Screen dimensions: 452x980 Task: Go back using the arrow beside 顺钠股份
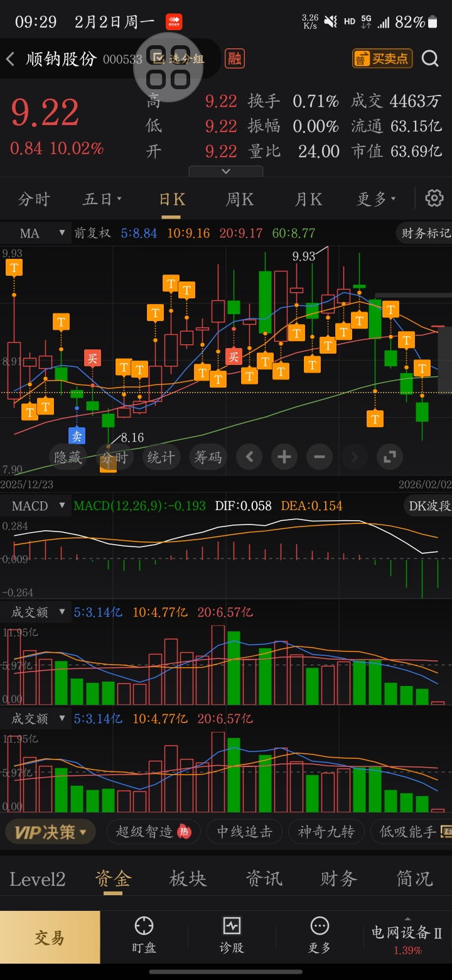click(x=10, y=59)
